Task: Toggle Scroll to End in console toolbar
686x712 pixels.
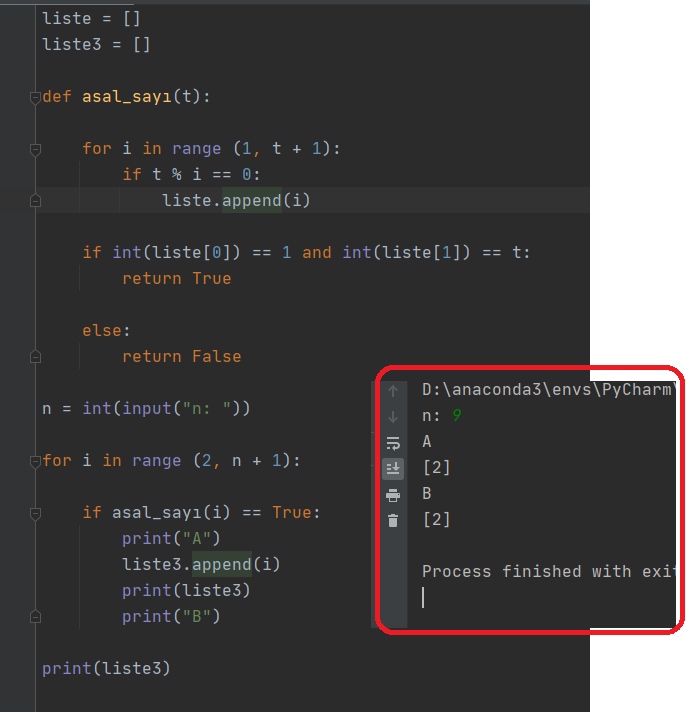Action: coord(393,469)
